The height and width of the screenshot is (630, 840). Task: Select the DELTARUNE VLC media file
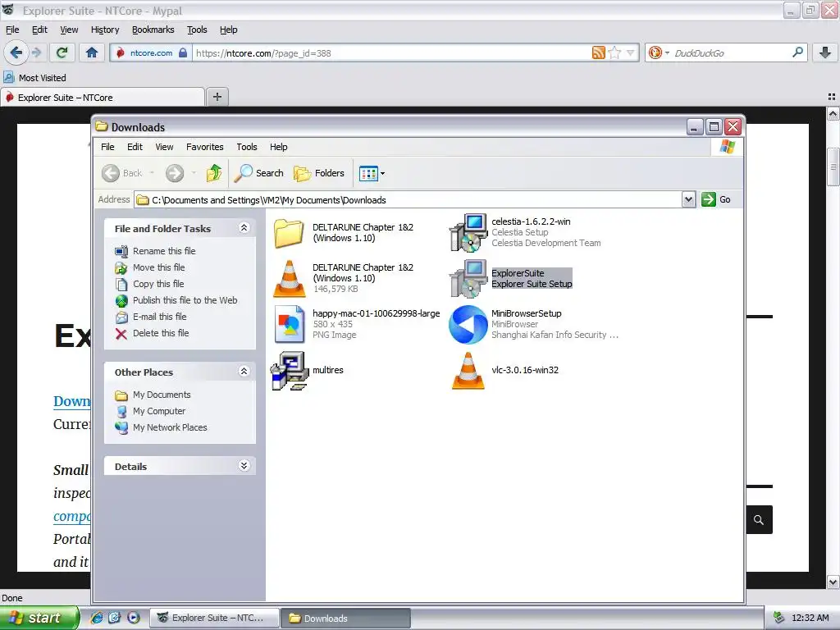click(x=344, y=278)
